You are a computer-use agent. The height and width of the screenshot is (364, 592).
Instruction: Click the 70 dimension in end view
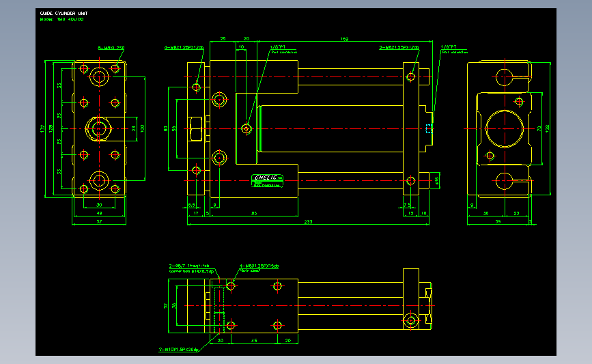(x=539, y=129)
